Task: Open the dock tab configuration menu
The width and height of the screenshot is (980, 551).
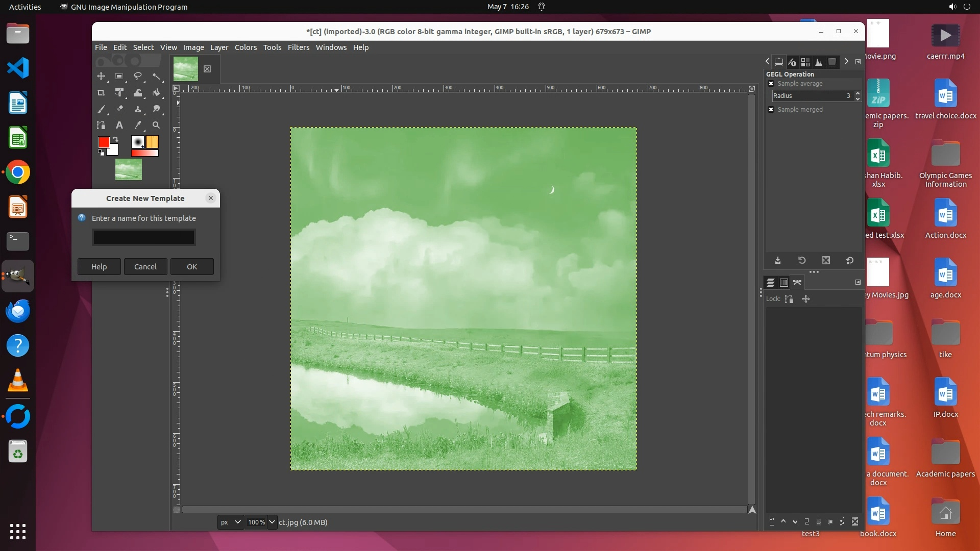Action: point(858,62)
